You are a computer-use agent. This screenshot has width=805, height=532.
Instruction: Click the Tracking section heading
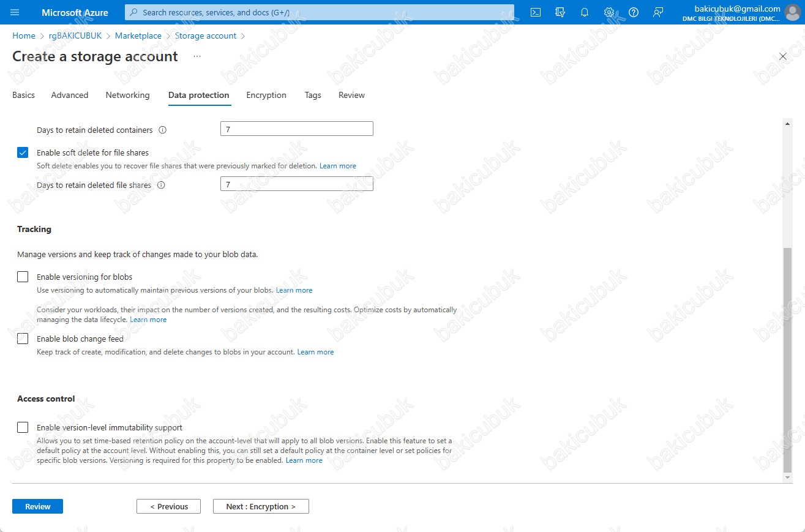(x=34, y=229)
